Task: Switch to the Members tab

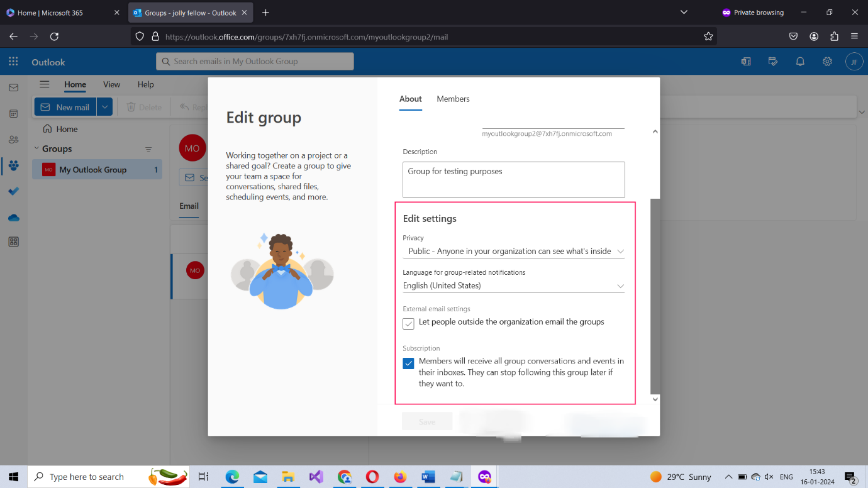Action: (453, 99)
